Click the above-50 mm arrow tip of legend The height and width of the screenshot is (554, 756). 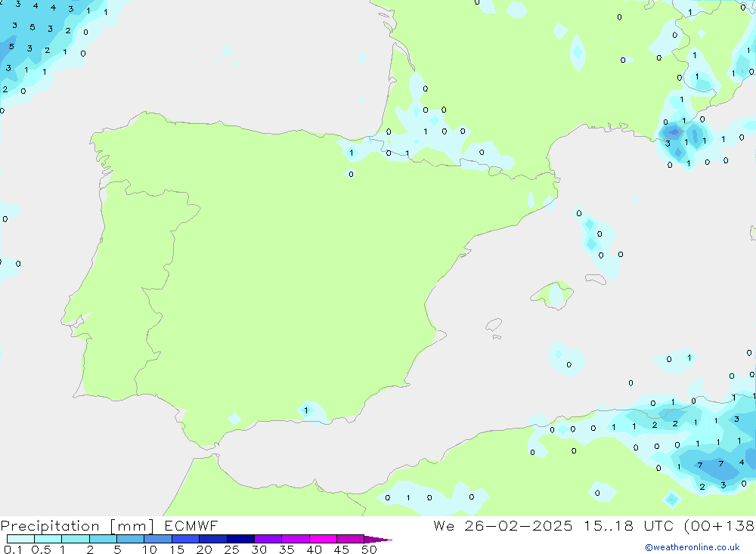tap(377, 539)
